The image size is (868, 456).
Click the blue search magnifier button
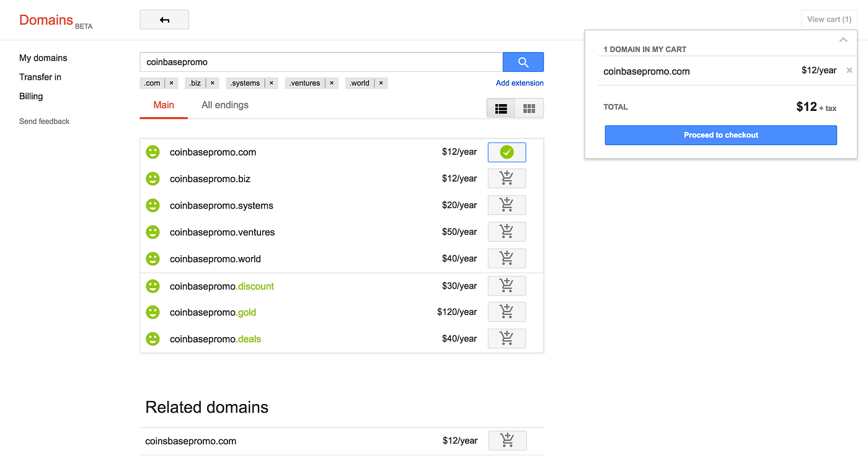pyautogui.click(x=523, y=62)
